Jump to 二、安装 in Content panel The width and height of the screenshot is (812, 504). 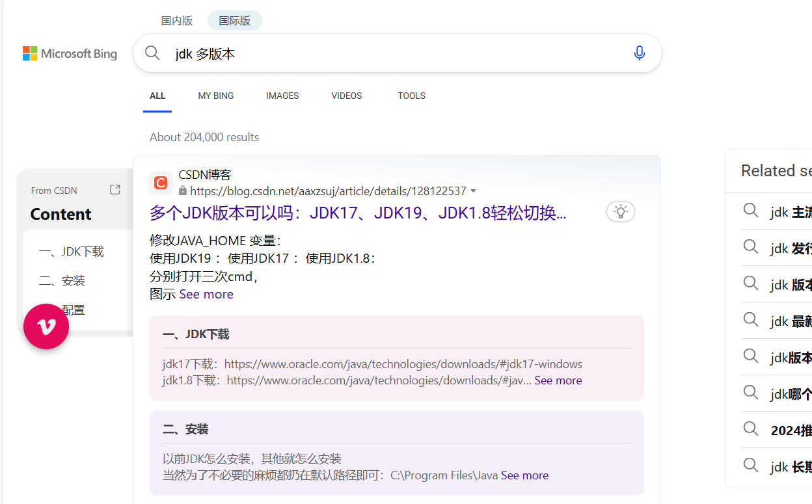[62, 281]
